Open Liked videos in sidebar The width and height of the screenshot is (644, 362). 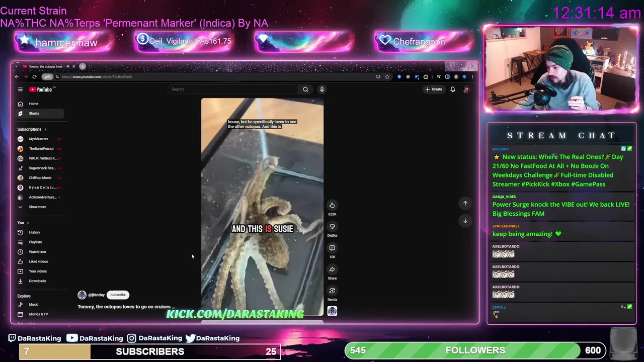(x=38, y=261)
